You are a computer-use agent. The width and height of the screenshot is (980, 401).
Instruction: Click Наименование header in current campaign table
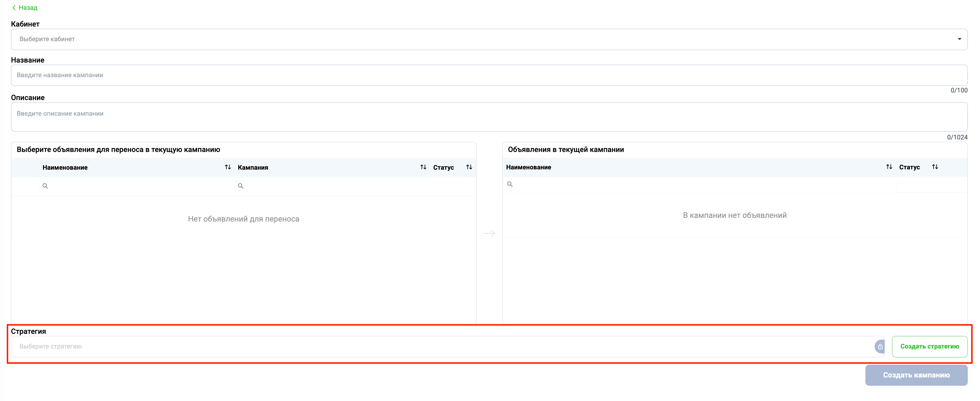point(528,167)
